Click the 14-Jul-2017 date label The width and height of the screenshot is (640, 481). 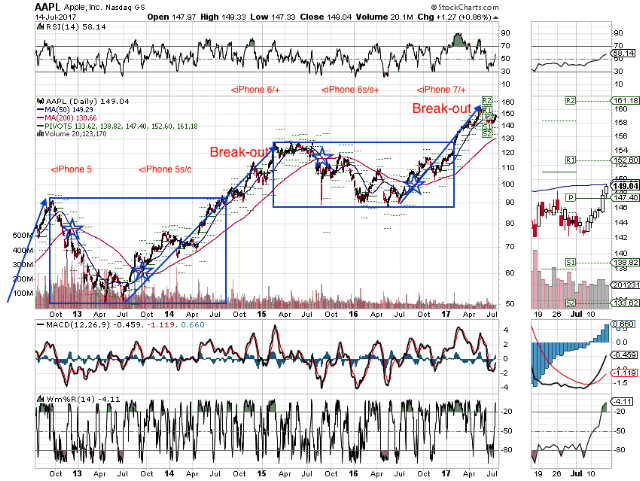click(56, 17)
